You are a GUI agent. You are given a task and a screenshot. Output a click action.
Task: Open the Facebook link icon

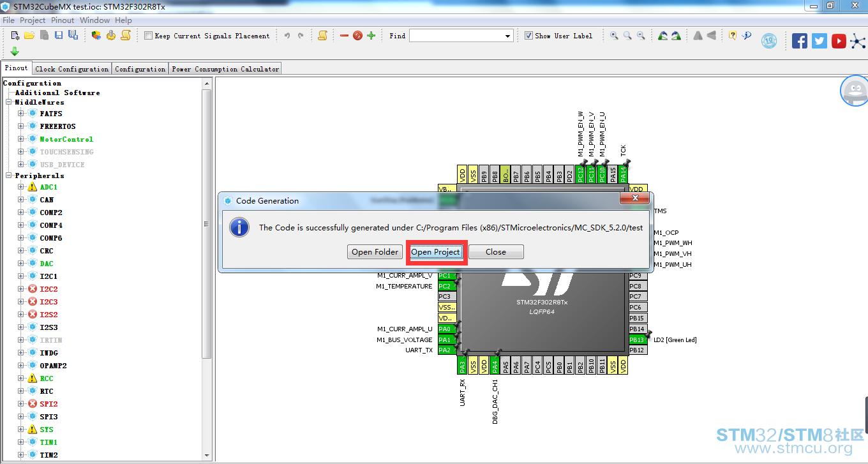tap(800, 41)
